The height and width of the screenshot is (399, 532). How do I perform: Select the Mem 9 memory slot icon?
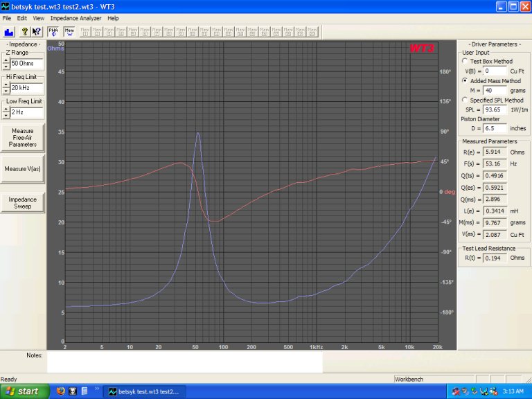point(181,33)
